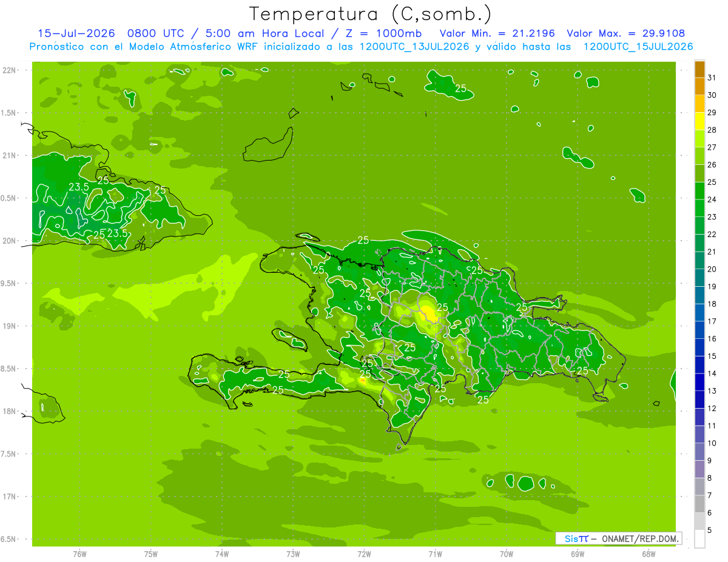Pick the teal swatch between 19 and 20

(699, 278)
